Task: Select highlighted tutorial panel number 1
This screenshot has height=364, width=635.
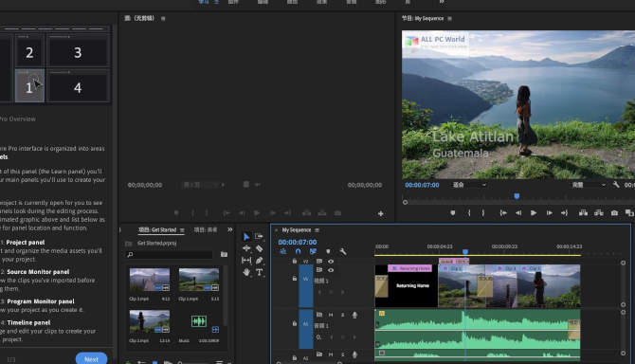Action: 29,86
